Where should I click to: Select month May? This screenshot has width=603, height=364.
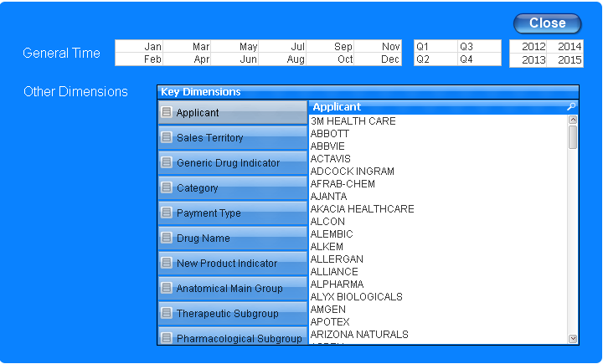click(234, 47)
